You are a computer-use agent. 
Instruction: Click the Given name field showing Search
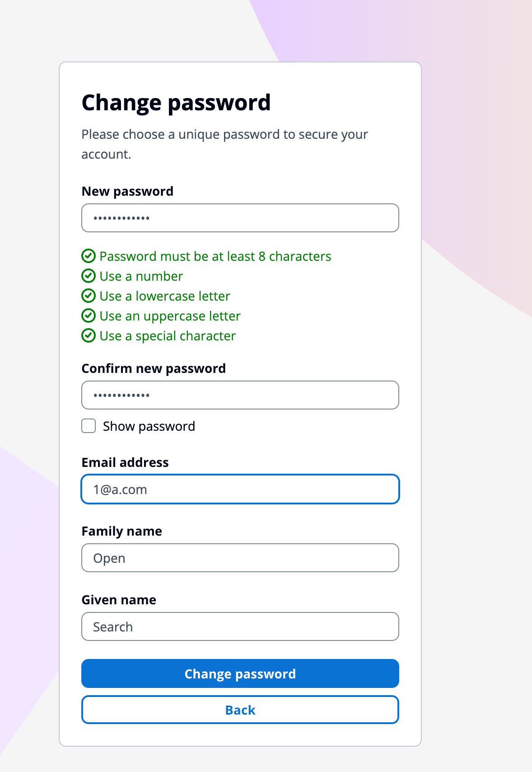click(x=240, y=626)
